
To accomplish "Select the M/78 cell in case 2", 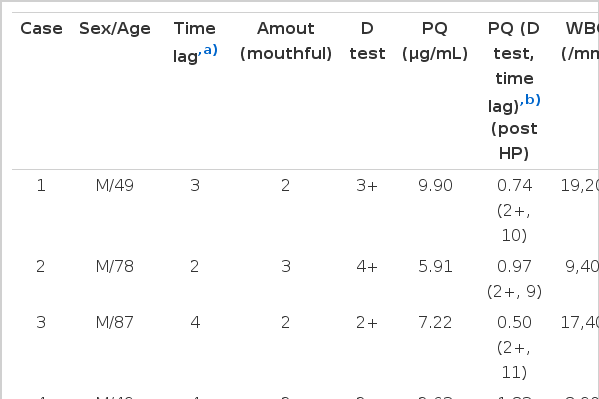I will [115, 266].
